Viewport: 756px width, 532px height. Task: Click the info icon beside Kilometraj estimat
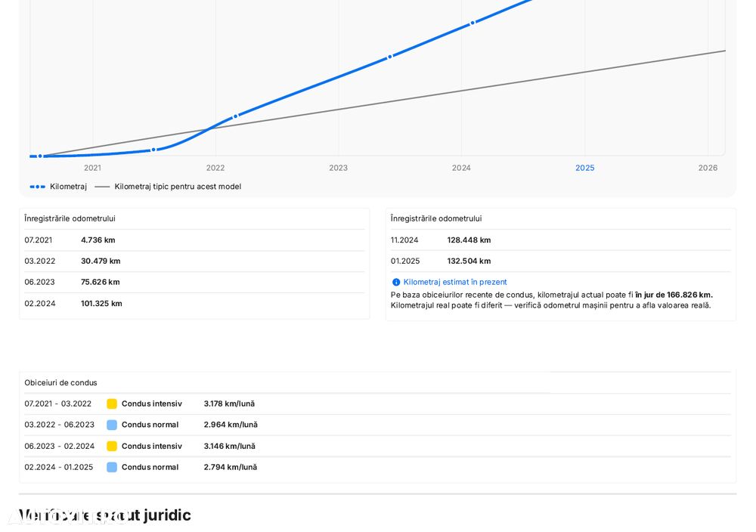coord(396,282)
